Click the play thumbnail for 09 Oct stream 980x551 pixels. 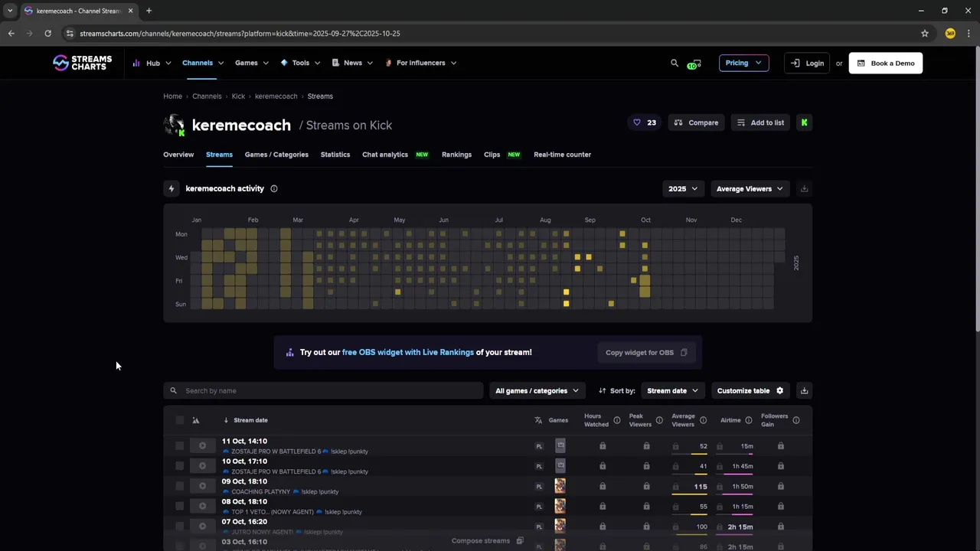point(203,486)
